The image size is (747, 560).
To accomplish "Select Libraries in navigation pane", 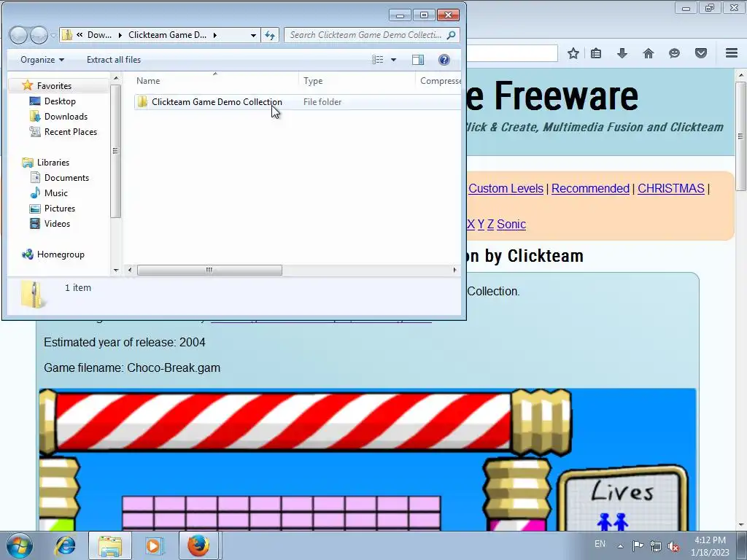I will (x=53, y=163).
